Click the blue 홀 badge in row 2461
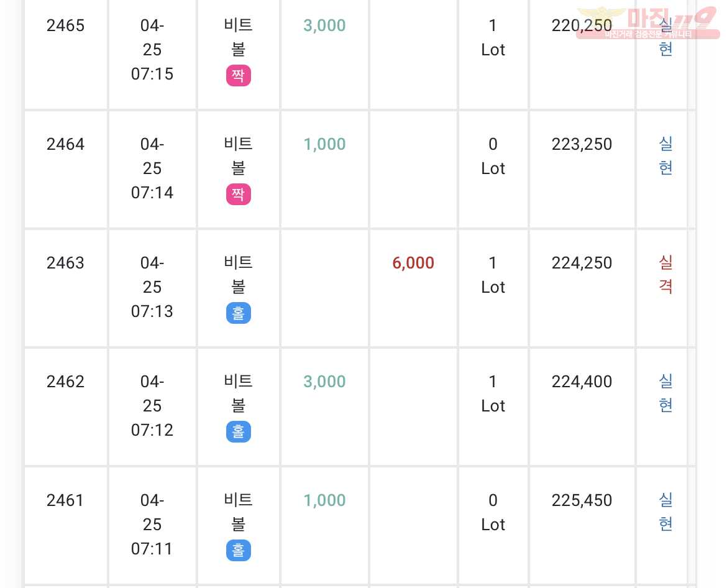 [239, 551]
